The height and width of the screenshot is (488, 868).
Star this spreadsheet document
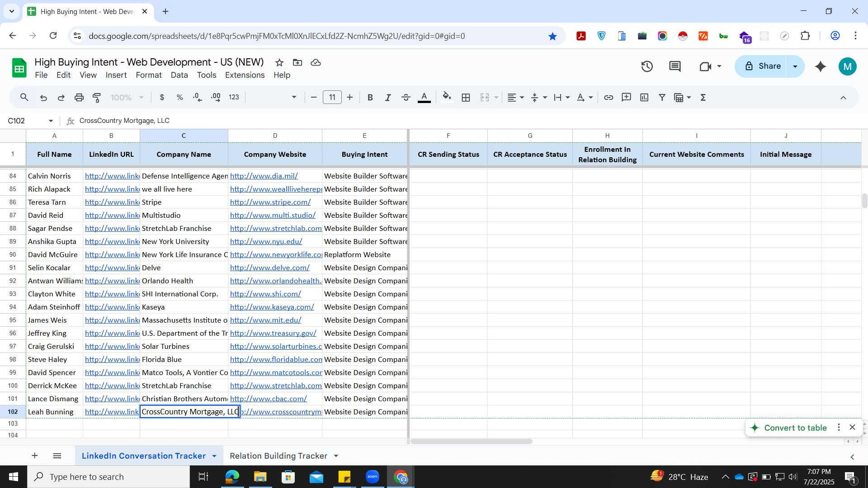tap(279, 62)
